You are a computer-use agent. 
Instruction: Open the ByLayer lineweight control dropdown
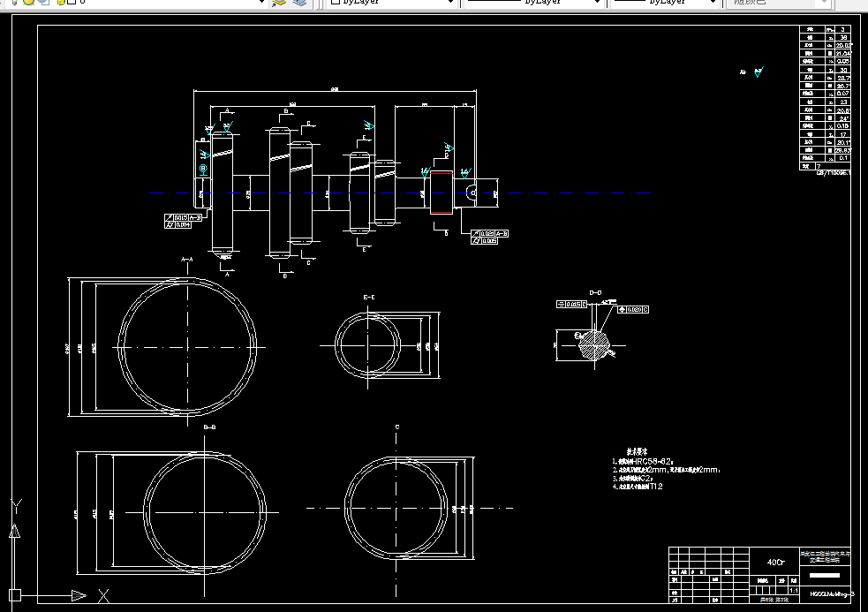[713, 3]
